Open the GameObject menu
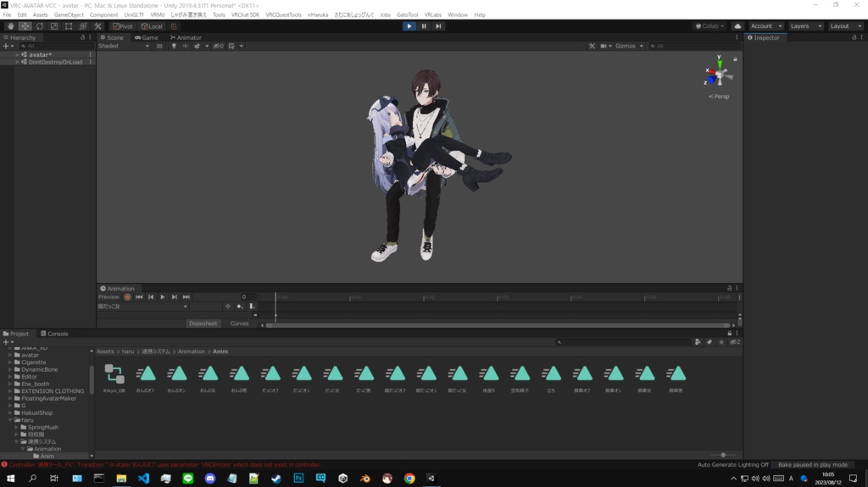This screenshot has width=868, height=487. tap(69, 15)
